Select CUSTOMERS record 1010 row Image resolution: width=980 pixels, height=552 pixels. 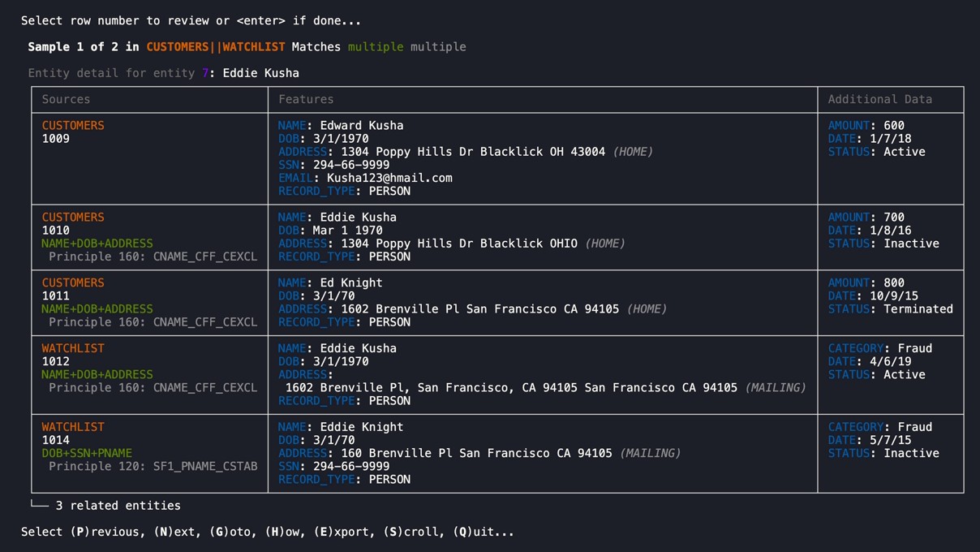click(55, 229)
